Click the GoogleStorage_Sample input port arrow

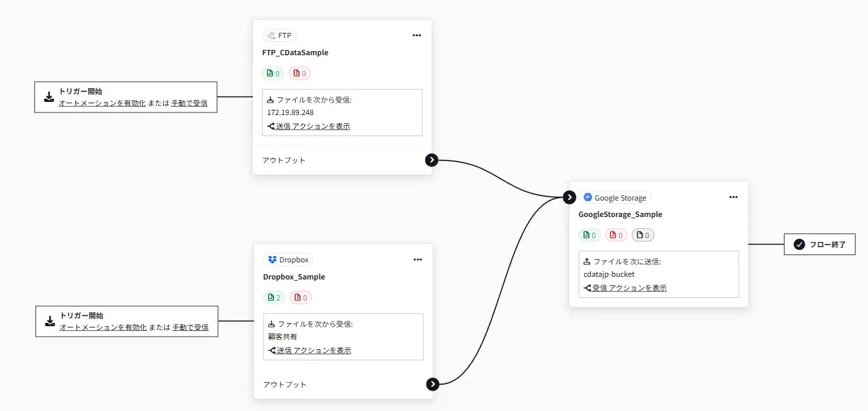click(x=570, y=197)
